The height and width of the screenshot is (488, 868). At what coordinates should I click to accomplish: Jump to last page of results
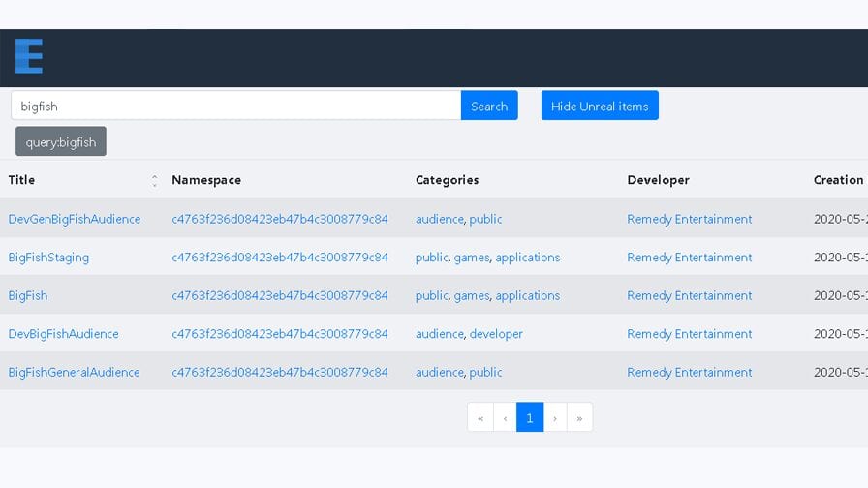click(x=579, y=417)
